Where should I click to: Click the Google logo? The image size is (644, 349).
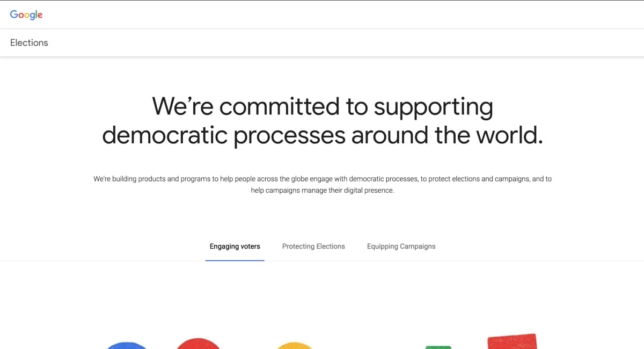pyautogui.click(x=26, y=14)
